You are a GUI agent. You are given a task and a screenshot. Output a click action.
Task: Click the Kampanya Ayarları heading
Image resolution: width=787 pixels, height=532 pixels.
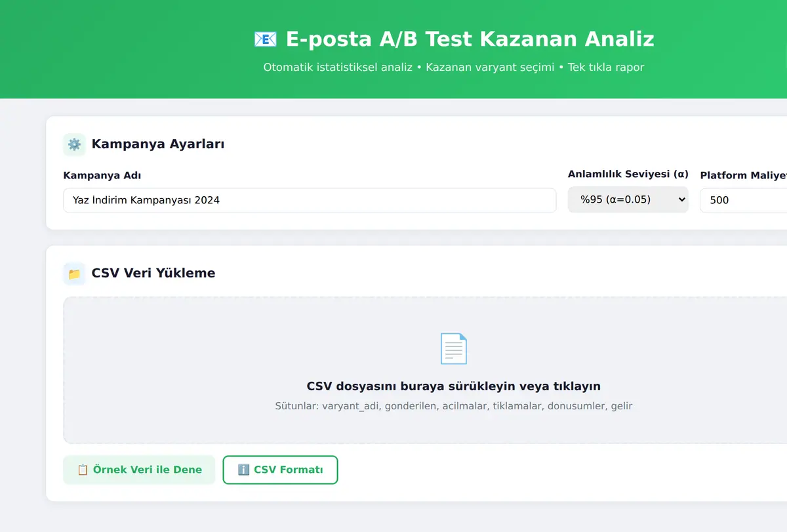tap(158, 144)
